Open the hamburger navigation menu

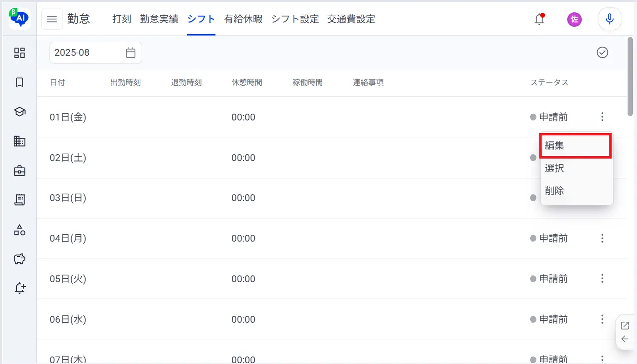52,19
